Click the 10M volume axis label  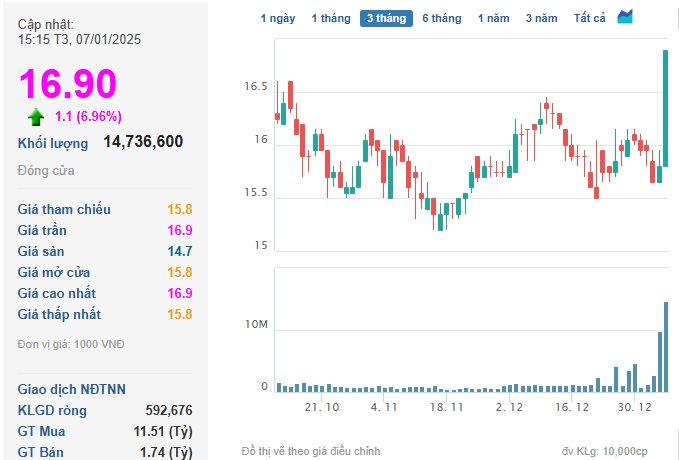256,324
